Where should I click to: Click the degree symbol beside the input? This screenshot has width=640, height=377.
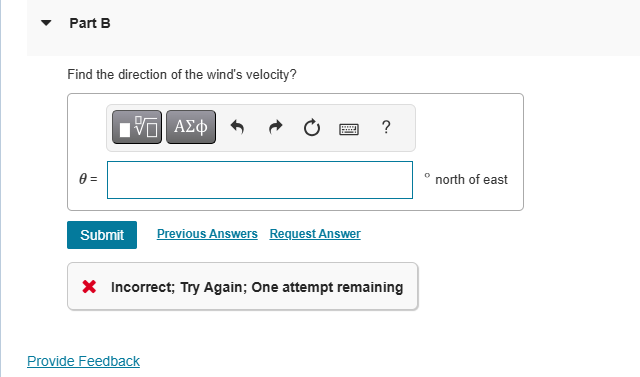pyautogui.click(x=427, y=176)
